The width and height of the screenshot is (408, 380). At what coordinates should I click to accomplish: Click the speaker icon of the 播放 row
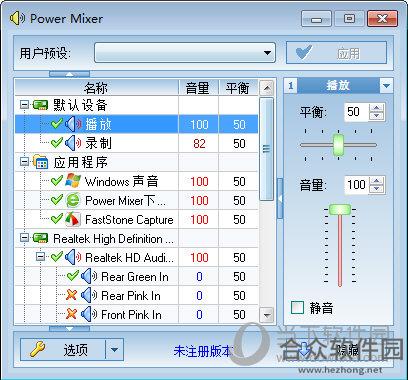pyautogui.click(x=73, y=124)
